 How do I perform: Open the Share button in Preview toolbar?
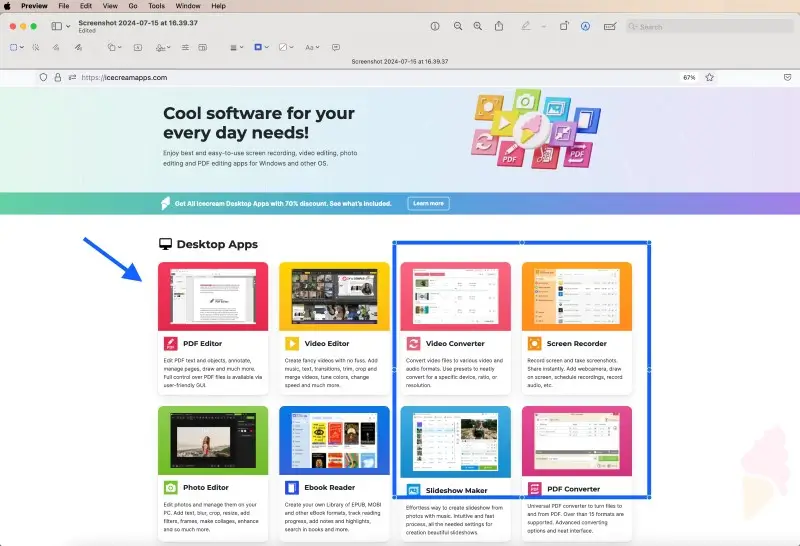(x=499, y=26)
